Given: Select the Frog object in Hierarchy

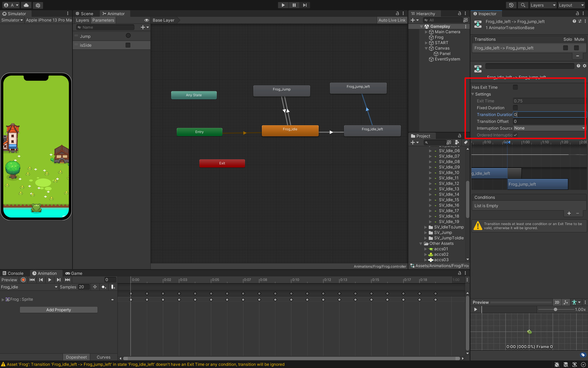Looking at the screenshot, I should tap(439, 37).
